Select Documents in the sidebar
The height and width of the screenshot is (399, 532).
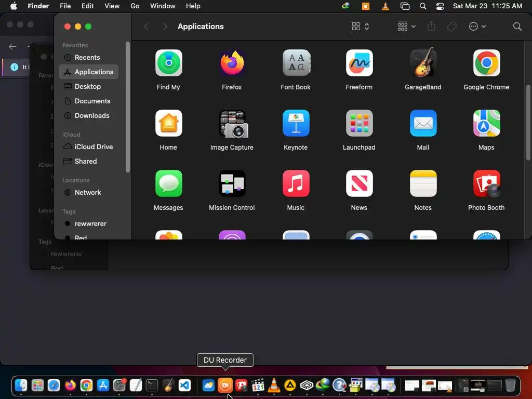[x=89, y=101]
